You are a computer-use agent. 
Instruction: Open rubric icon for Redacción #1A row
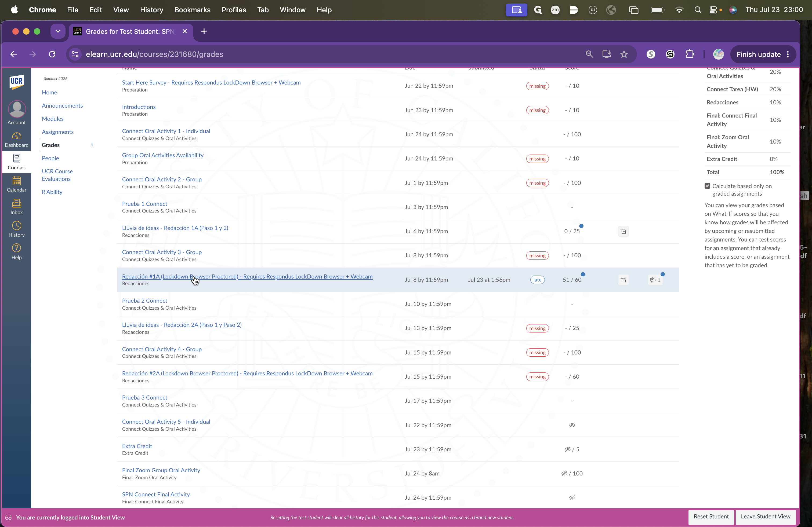[623, 280]
